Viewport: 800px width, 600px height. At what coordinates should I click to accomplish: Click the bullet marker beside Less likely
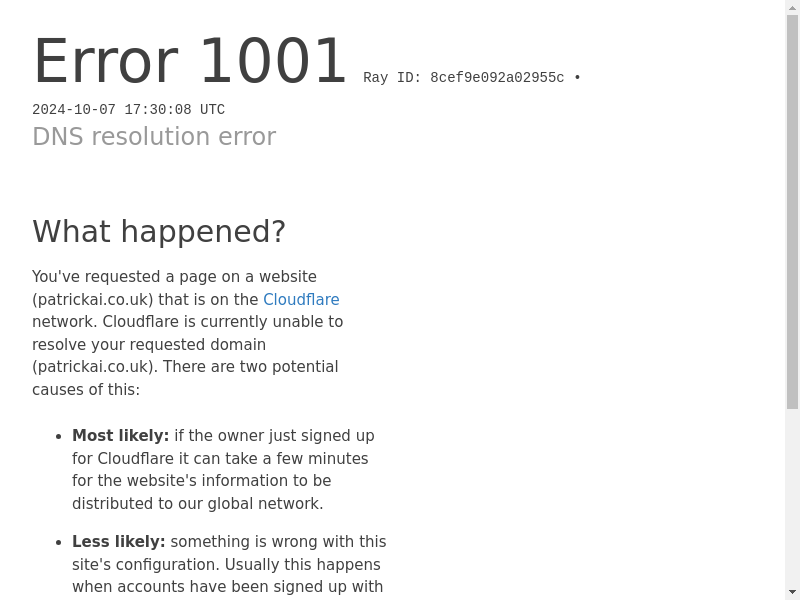pyautogui.click(x=59, y=542)
